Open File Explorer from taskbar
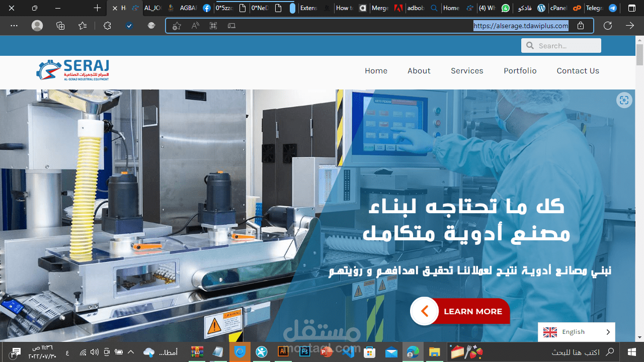This screenshot has height=362, width=644. pos(434,352)
